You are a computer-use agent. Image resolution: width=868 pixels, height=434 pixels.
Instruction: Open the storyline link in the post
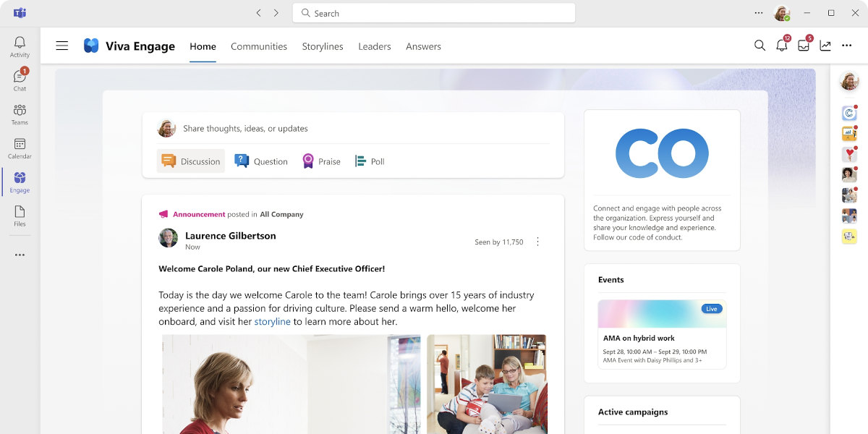click(273, 321)
